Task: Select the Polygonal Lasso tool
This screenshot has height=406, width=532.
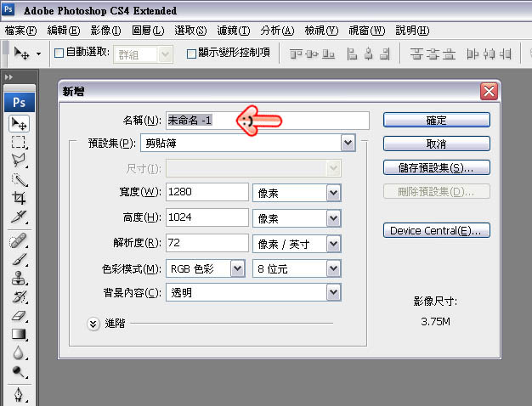Action: click(19, 161)
